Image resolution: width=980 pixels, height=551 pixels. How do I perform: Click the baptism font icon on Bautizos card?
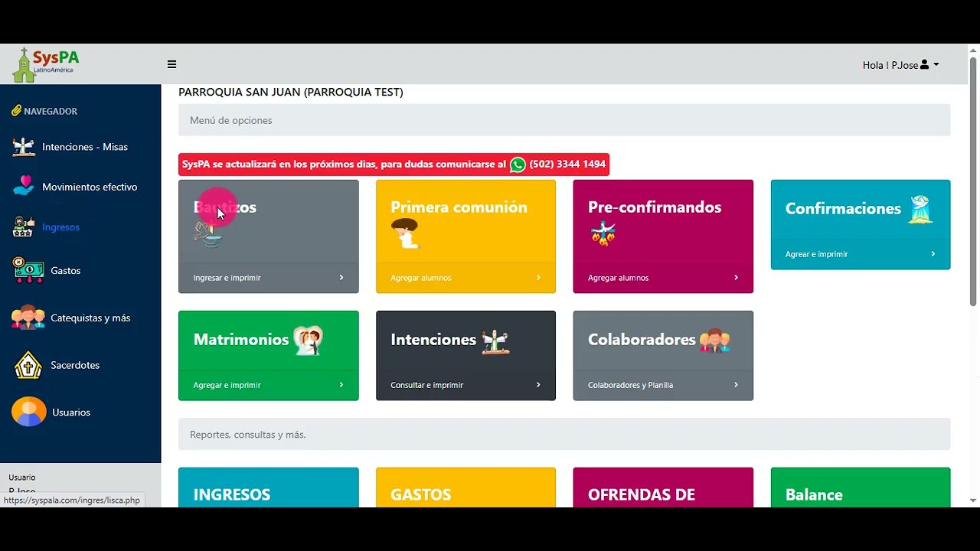click(208, 234)
